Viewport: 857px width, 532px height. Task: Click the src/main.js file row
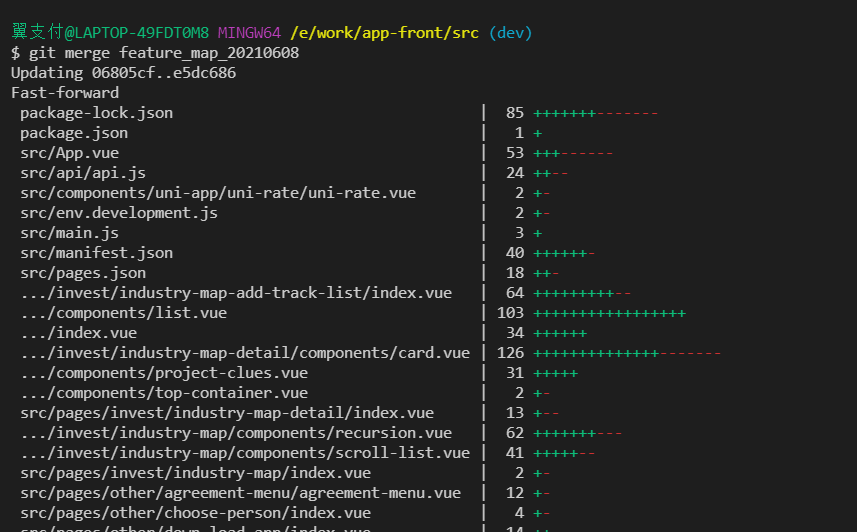(69, 233)
